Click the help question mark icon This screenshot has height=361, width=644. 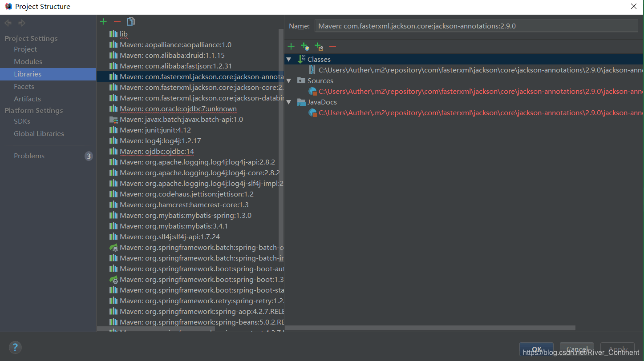[x=15, y=347]
